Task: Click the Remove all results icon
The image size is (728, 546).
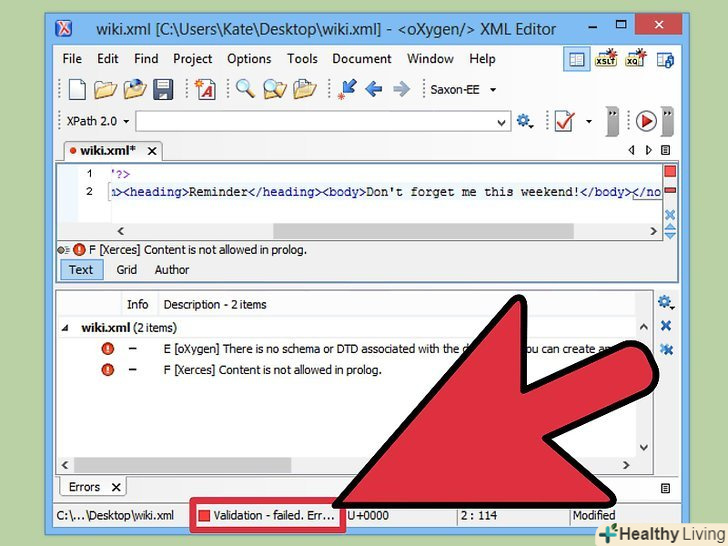Action: [666, 349]
